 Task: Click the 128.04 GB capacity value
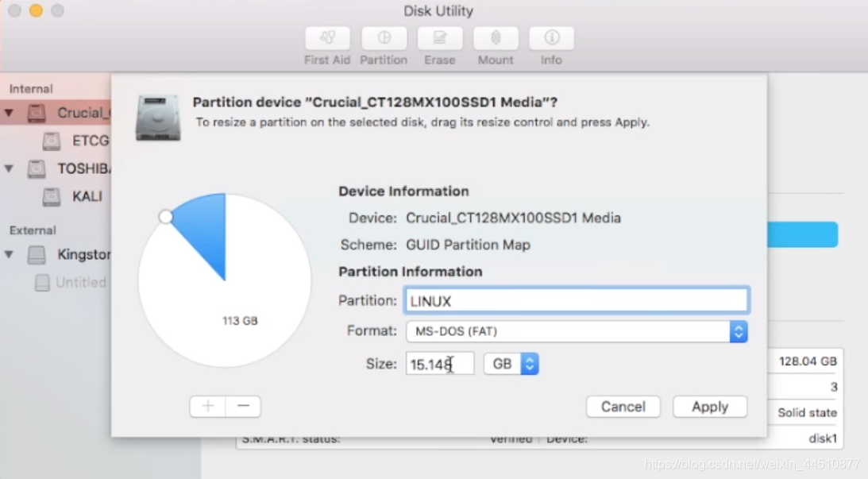[808, 361]
